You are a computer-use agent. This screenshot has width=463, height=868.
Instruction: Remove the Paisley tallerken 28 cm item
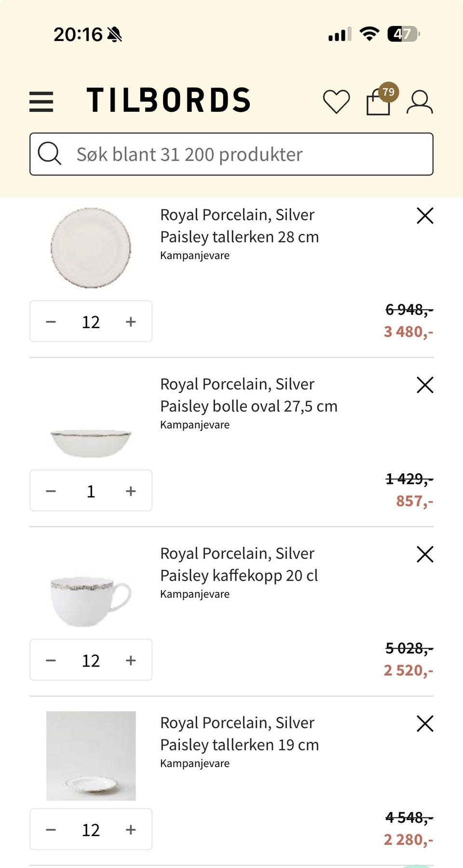tap(425, 216)
